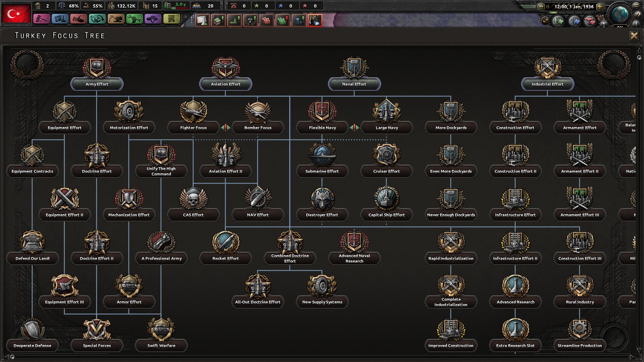
Task: Click the blue navy experience star
Action: click(281, 6)
